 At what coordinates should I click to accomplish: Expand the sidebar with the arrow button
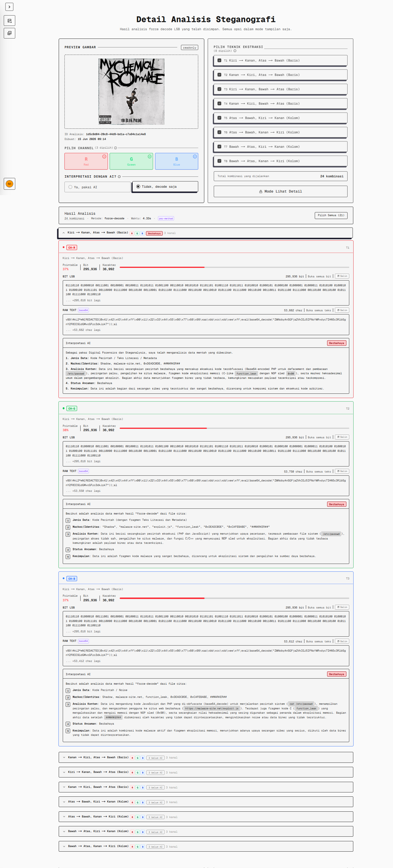(9, 7)
